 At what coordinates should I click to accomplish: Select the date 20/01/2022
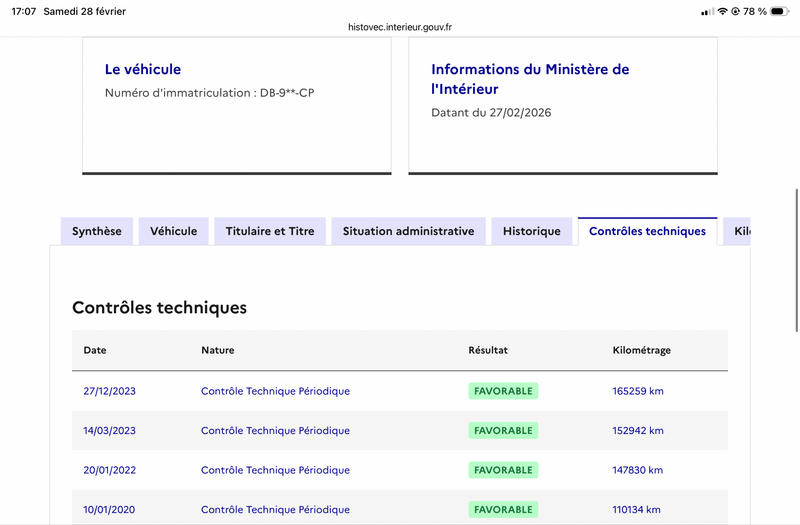click(110, 470)
